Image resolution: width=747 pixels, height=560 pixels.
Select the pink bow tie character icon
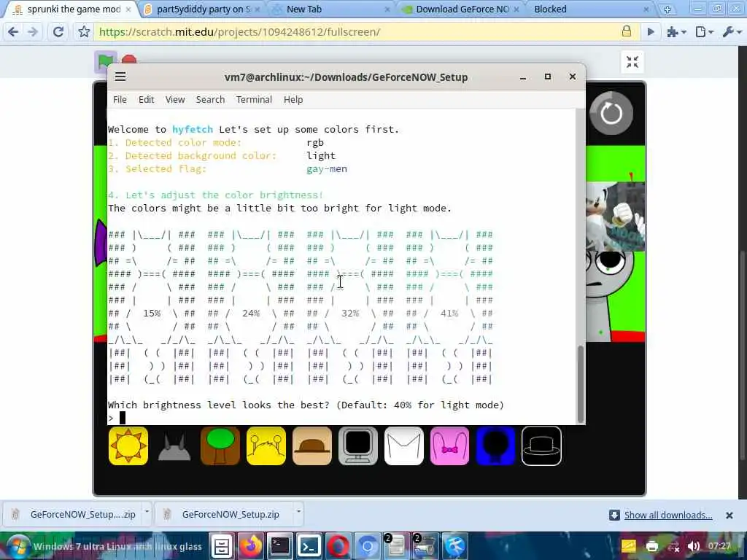point(449,446)
